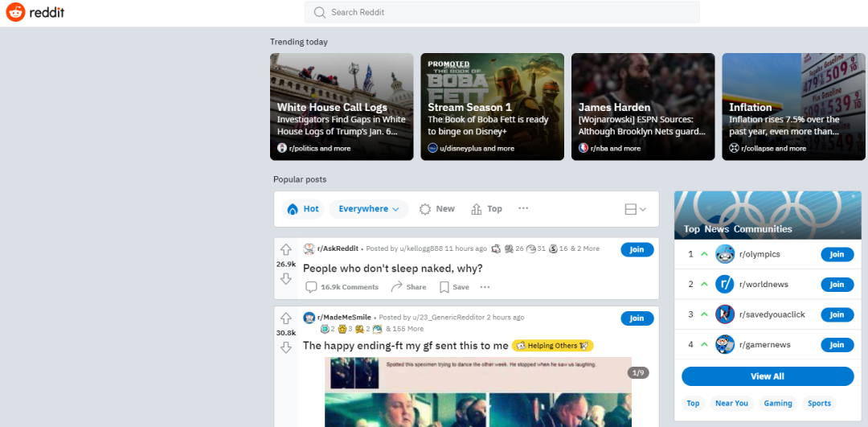The width and height of the screenshot is (868, 427).
Task: Sort posts by New
Action: 437,209
